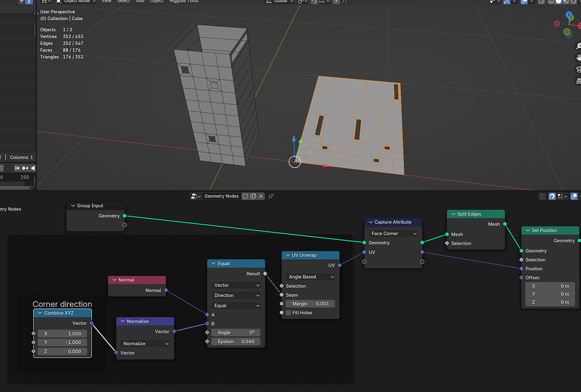Click the Angle field showing 0°
581x392 pixels.
click(x=236, y=333)
